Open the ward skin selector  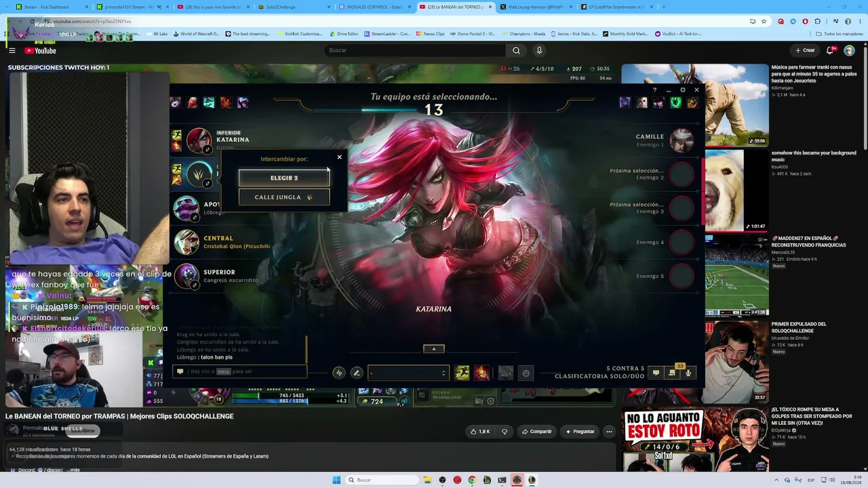tap(505, 373)
